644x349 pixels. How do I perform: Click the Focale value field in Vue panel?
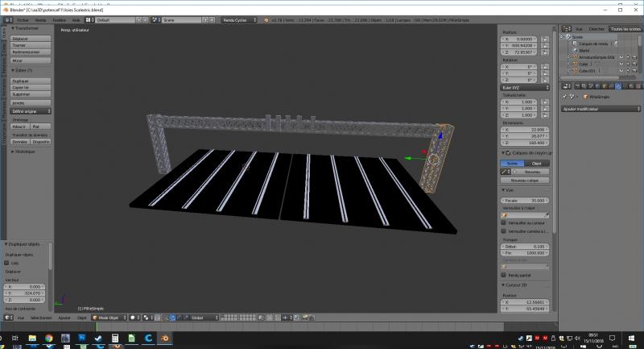coord(525,200)
